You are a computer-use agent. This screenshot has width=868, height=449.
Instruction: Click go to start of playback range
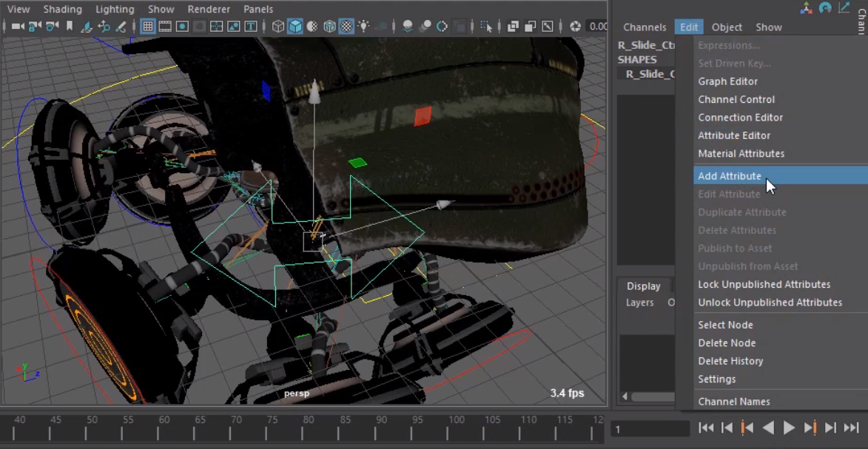pyautogui.click(x=706, y=428)
